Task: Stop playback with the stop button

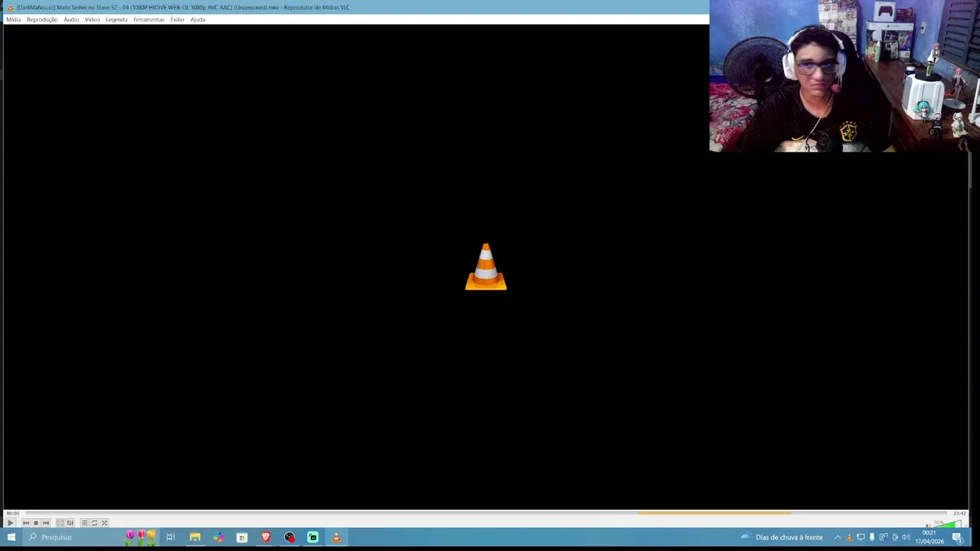Action: tap(36, 523)
